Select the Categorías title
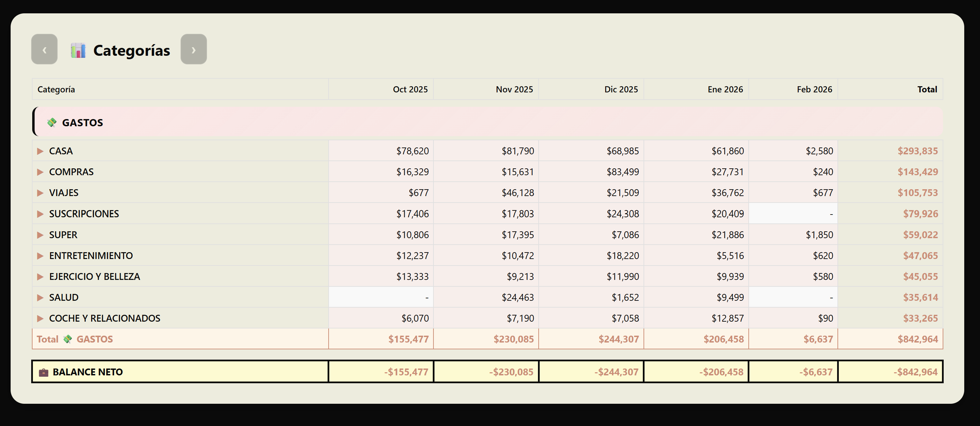 (131, 50)
